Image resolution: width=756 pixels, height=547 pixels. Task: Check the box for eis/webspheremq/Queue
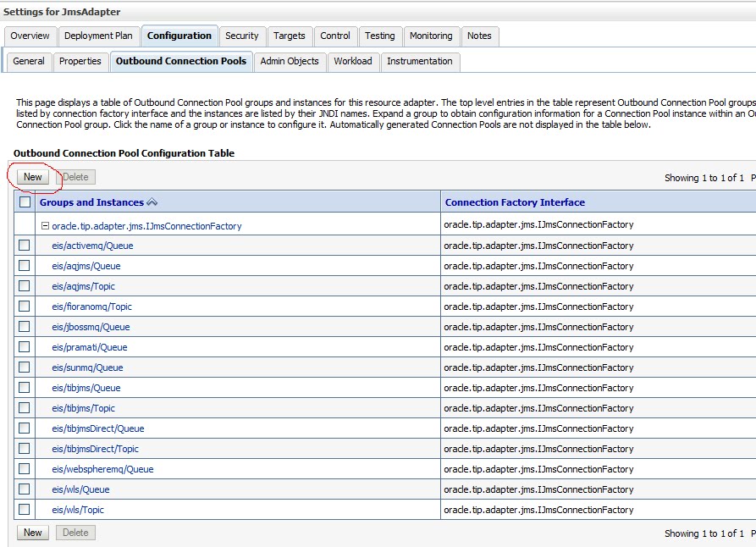pos(24,468)
